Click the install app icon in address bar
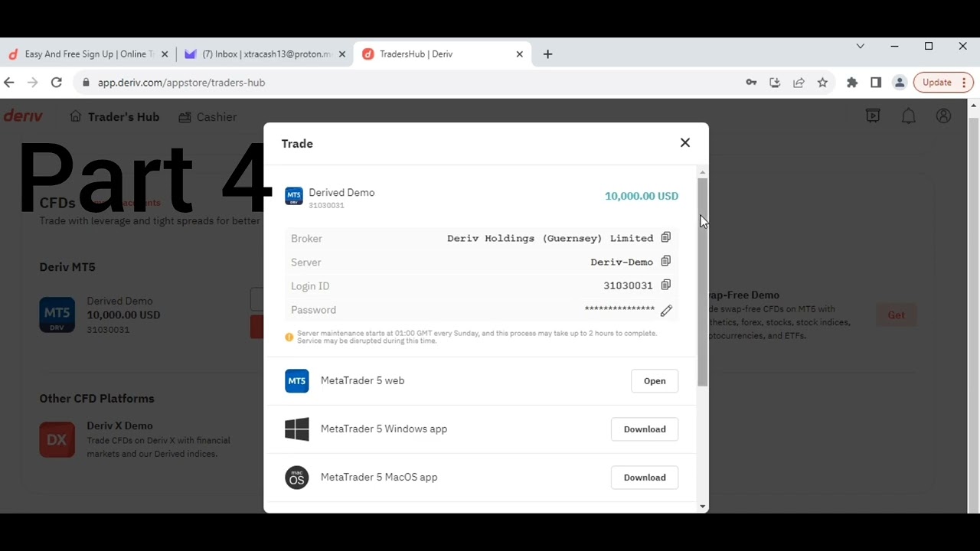This screenshot has height=551, width=980. tap(775, 83)
